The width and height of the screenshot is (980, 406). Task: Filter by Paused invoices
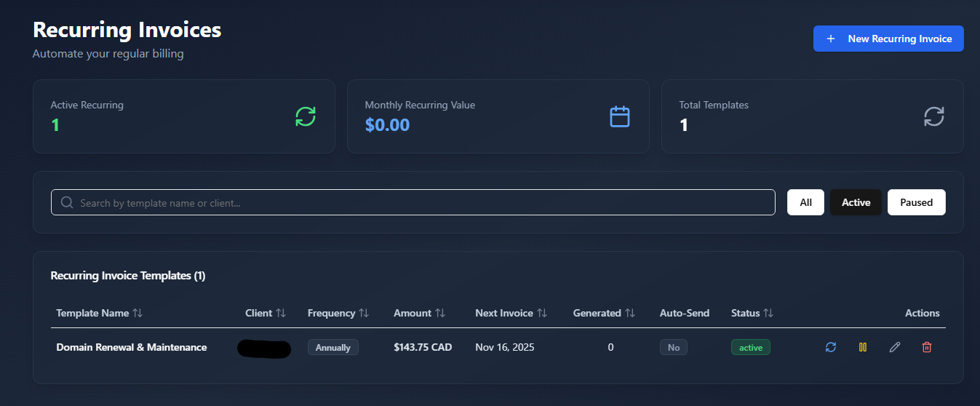916,202
